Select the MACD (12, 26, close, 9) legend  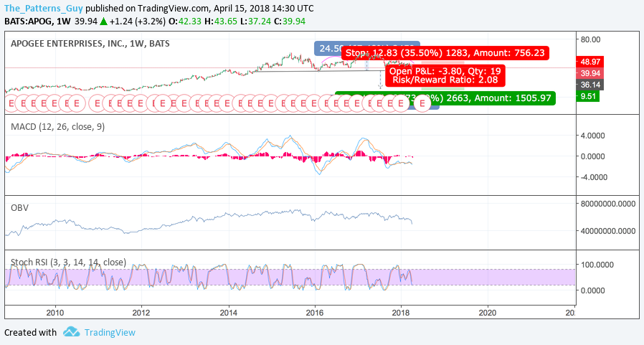57,126
